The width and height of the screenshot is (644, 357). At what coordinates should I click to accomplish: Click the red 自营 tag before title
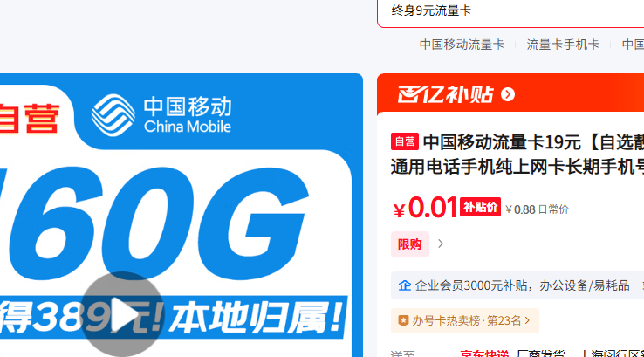[x=405, y=141]
